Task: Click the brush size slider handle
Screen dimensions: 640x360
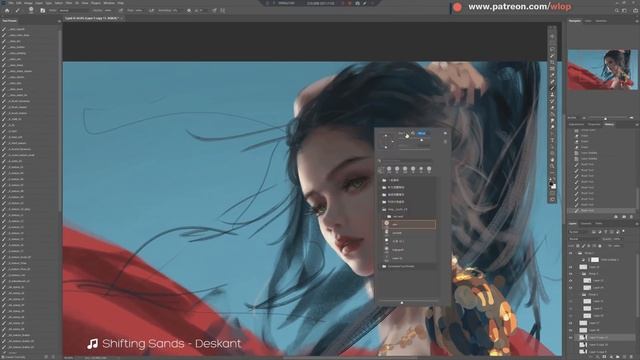Action: tap(422, 140)
